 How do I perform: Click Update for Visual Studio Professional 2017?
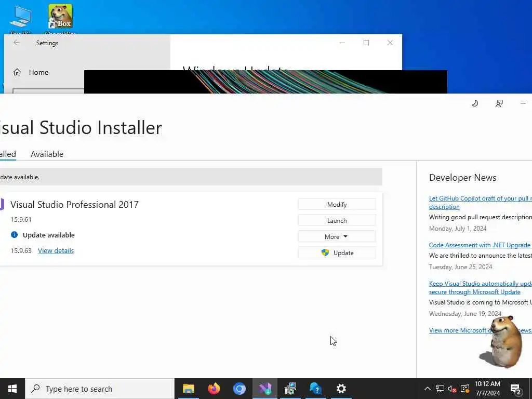click(337, 253)
